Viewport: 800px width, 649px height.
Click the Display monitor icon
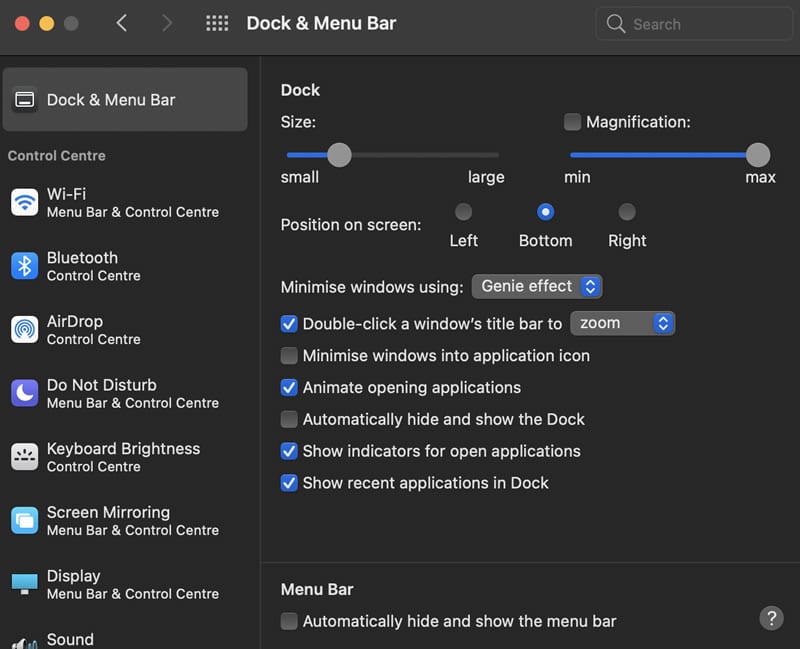pos(24,584)
